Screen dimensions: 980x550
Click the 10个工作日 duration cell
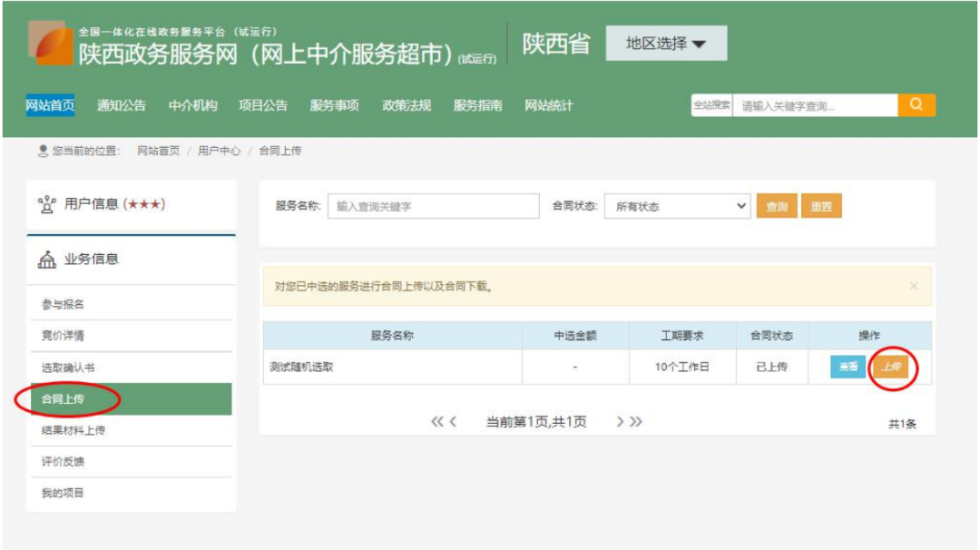point(681,367)
